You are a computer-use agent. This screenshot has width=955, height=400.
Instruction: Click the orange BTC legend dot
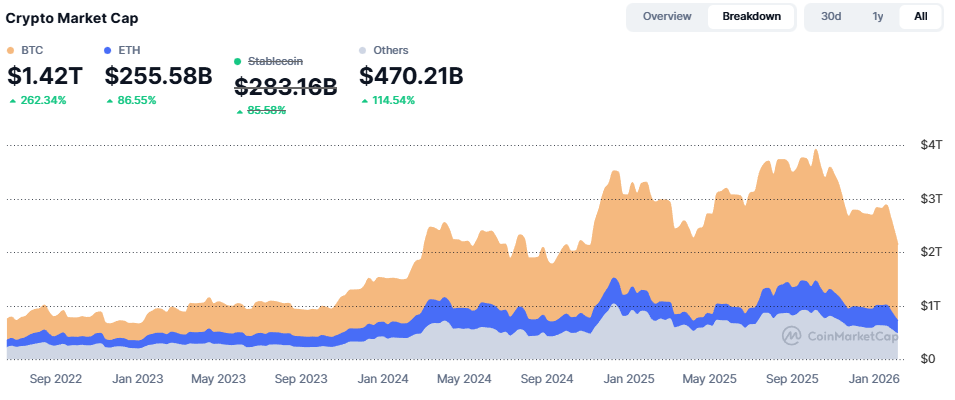[11, 50]
